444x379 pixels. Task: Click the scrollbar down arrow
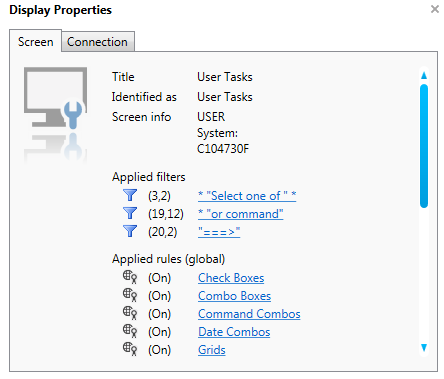(424, 348)
